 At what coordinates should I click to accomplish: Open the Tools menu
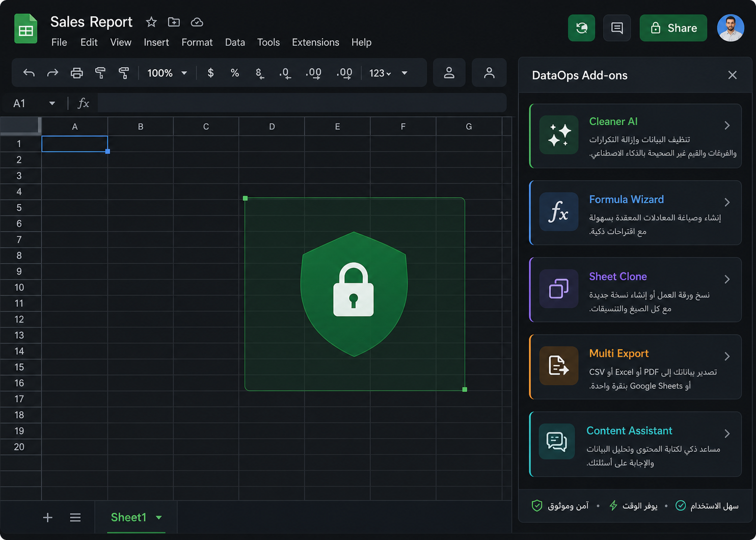tap(268, 42)
